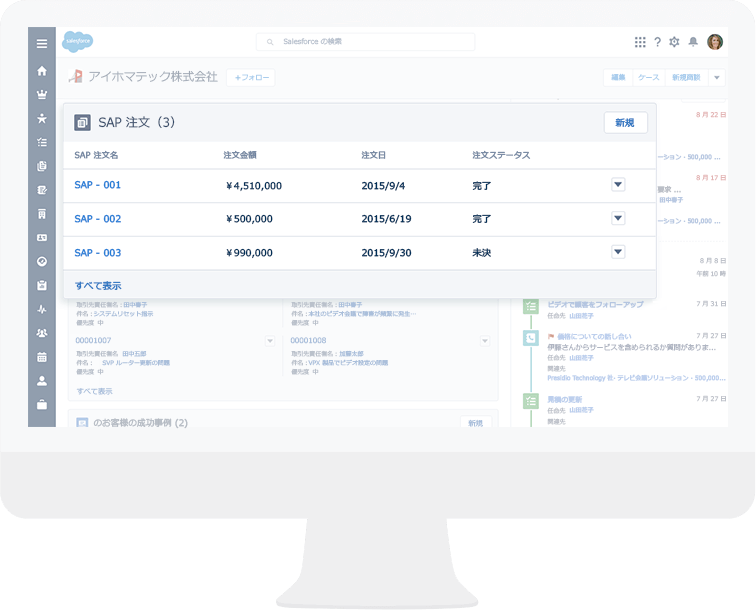Open Calendar icon in sidebar

(42, 357)
